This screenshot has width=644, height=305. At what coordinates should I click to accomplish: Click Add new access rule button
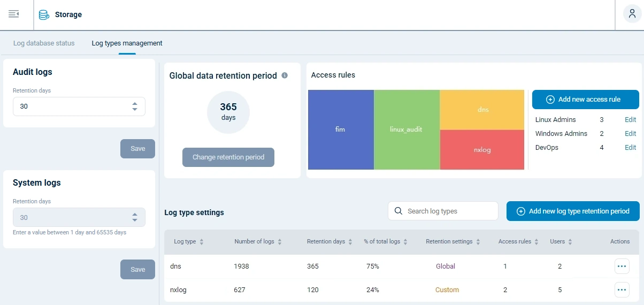(585, 100)
